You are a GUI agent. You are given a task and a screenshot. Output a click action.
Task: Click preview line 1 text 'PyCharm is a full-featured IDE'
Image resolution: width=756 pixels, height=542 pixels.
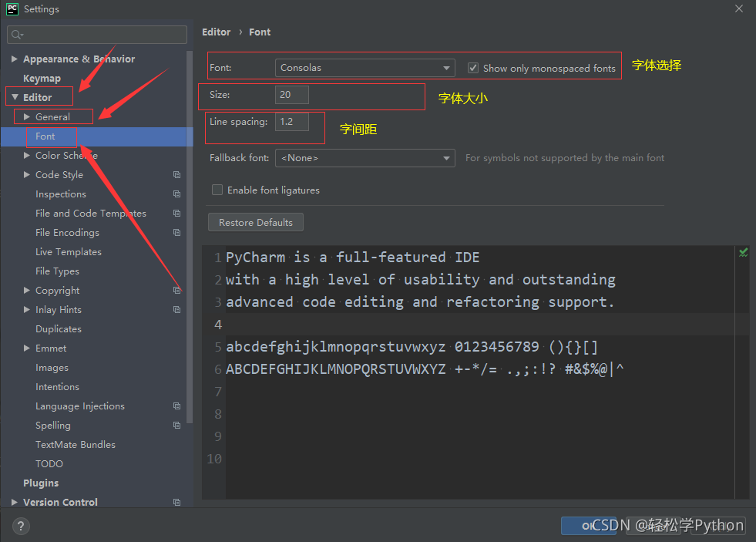tap(352, 258)
